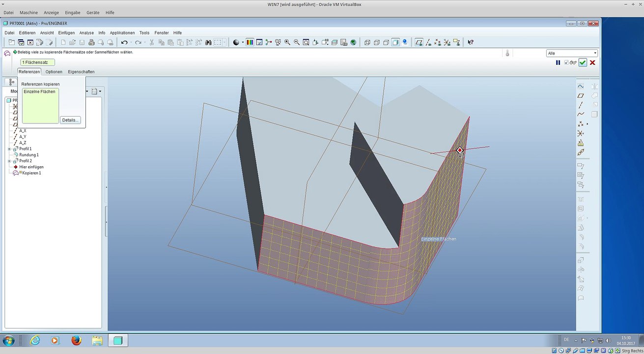The height and width of the screenshot is (354, 644).
Task: Click the '1 Flächensatz' collector field
Action: coord(37,62)
